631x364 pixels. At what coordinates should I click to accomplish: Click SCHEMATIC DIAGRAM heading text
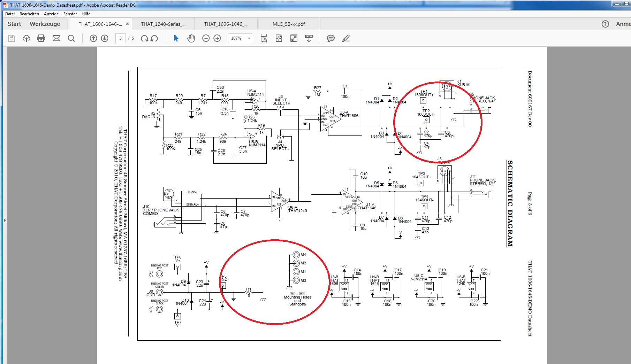510,203
